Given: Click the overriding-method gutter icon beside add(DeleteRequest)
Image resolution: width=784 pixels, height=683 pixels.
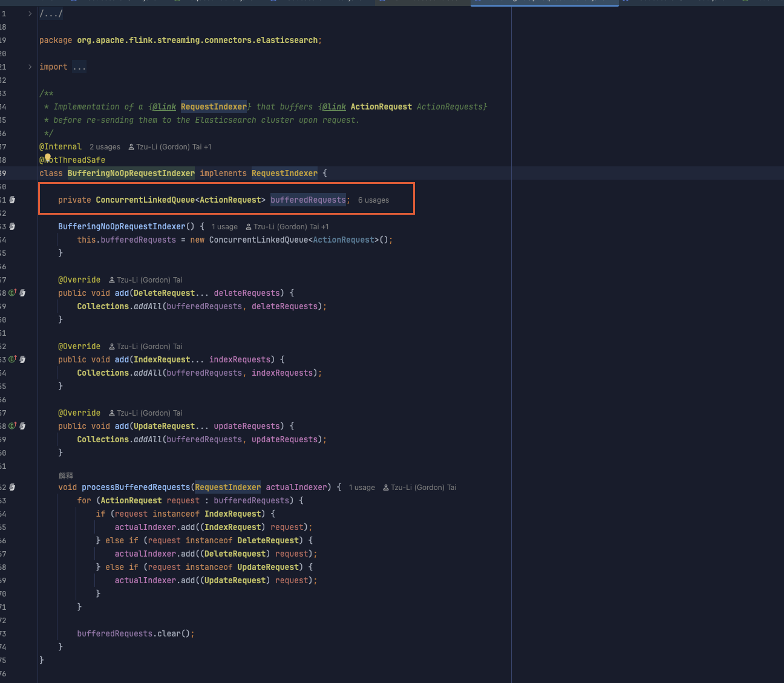Looking at the screenshot, I should click(11, 292).
